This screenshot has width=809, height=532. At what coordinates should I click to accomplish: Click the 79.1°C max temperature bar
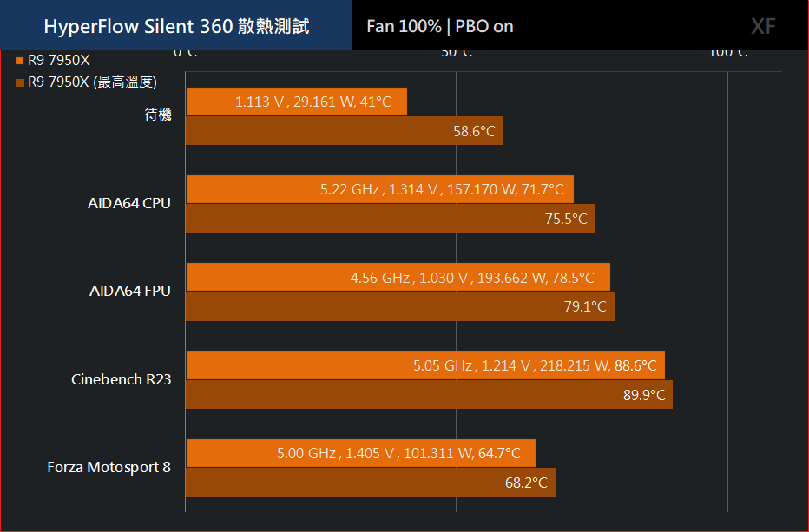pyautogui.click(x=400, y=306)
